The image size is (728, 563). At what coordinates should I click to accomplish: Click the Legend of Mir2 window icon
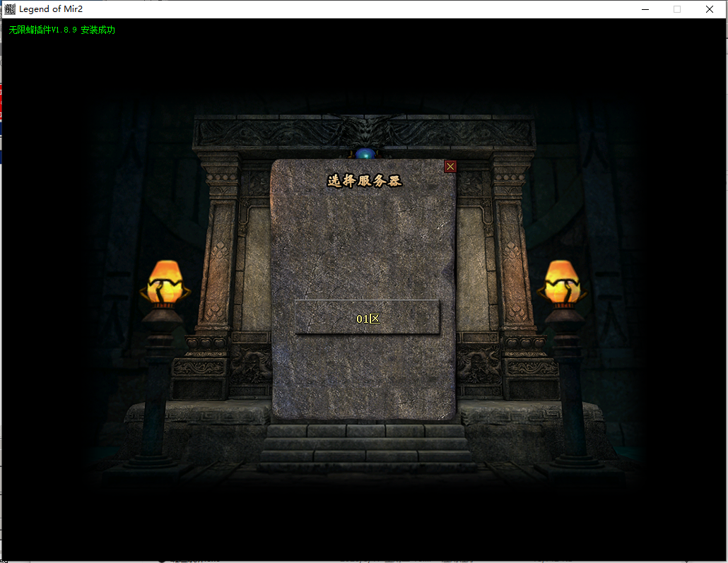tap(10, 9)
